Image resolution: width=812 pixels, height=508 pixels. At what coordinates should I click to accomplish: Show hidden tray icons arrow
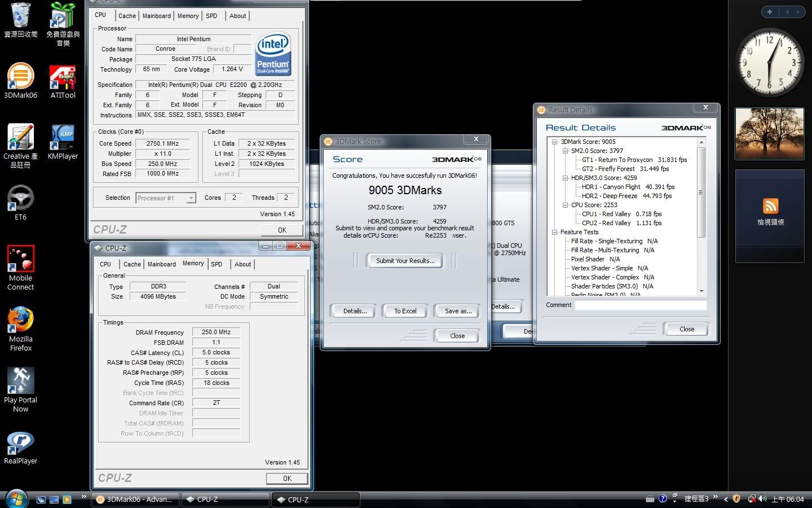click(726, 499)
